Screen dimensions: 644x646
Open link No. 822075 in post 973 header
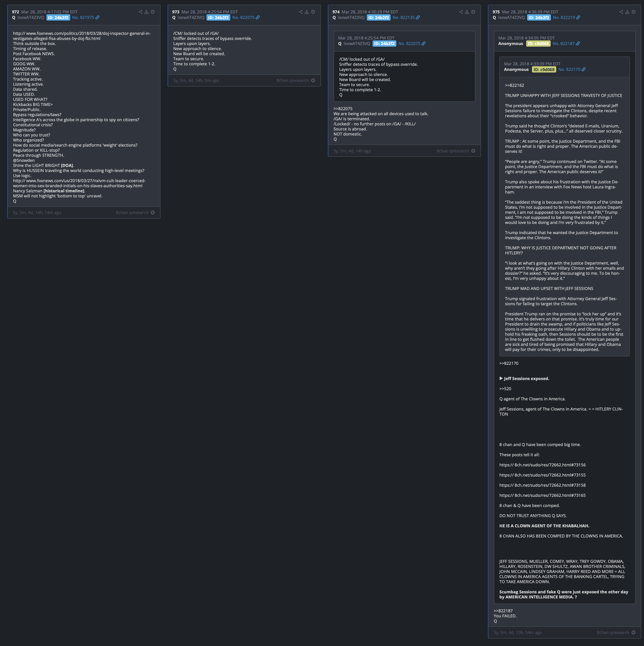coord(243,18)
